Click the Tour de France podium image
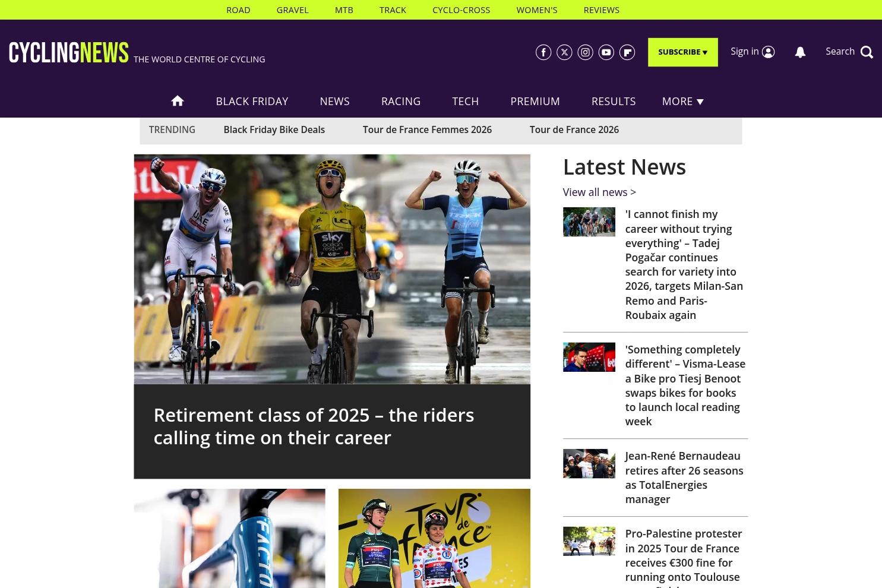The height and width of the screenshot is (588, 882). point(434,538)
